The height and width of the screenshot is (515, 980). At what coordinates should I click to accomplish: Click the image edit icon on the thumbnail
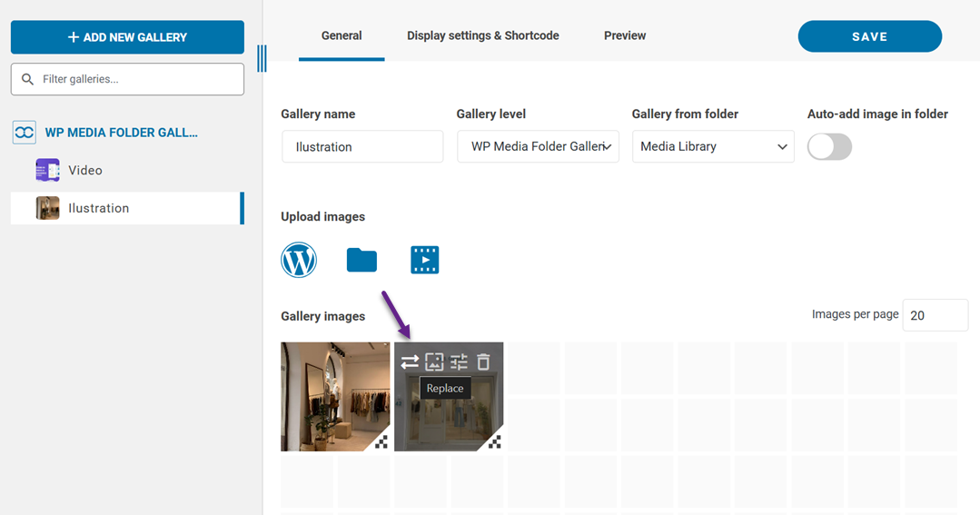click(x=434, y=361)
